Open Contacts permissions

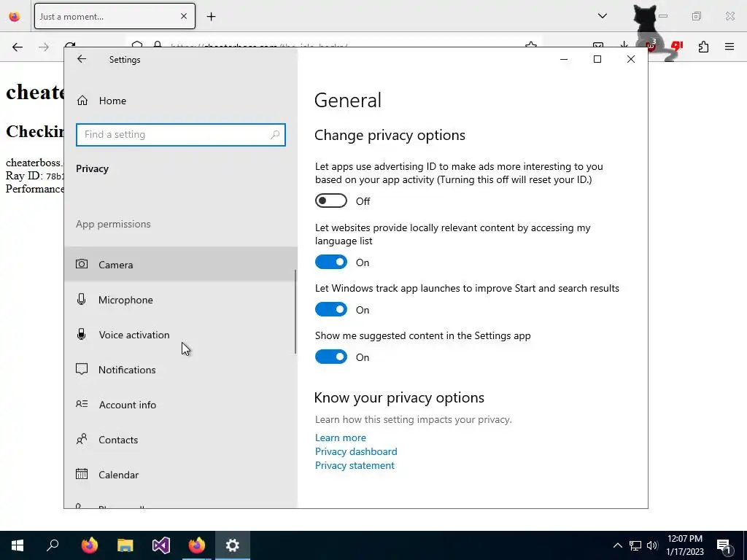tap(181, 440)
